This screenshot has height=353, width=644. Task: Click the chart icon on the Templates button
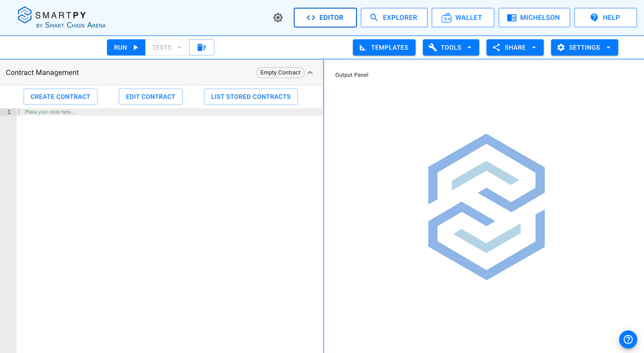coord(362,47)
